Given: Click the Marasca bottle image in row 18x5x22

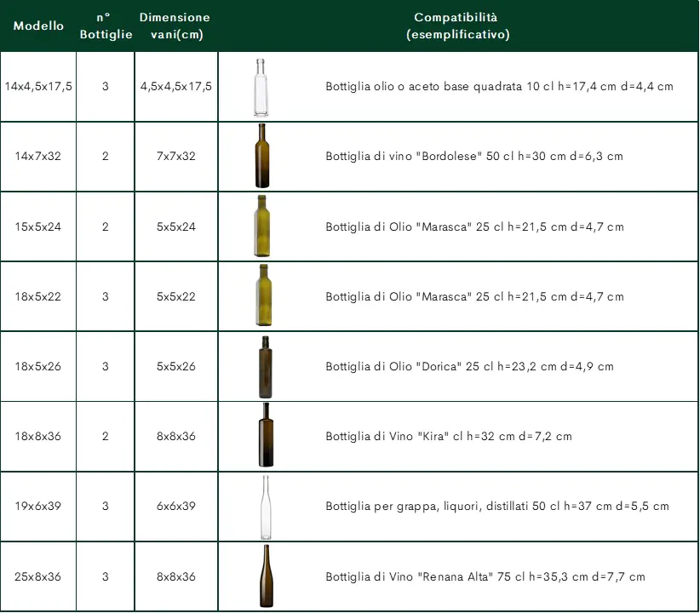Looking at the screenshot, I should click(261, 296).
